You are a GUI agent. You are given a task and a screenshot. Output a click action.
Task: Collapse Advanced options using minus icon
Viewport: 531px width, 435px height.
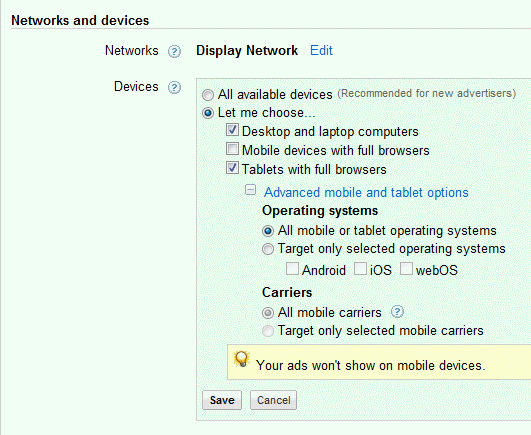pyautogui.click(x=250, y=190)
